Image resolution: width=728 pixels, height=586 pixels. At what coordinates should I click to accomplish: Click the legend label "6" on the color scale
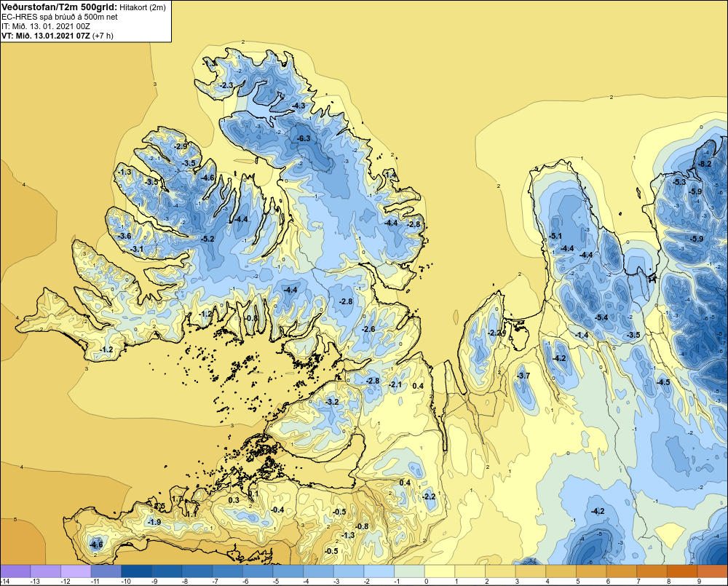pos(608,582)
